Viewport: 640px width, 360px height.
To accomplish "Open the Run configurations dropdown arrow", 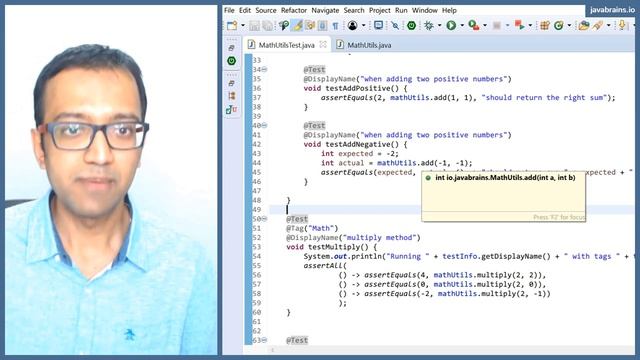I will [462, 26].
